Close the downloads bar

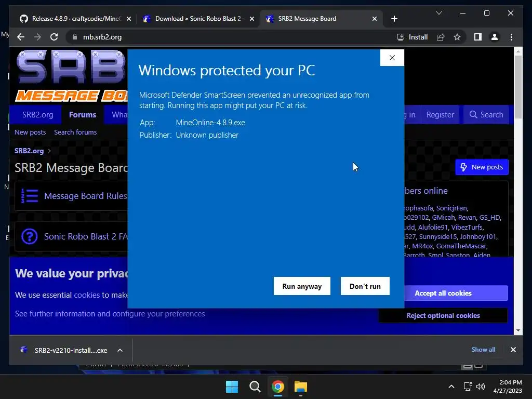(513, 350)
